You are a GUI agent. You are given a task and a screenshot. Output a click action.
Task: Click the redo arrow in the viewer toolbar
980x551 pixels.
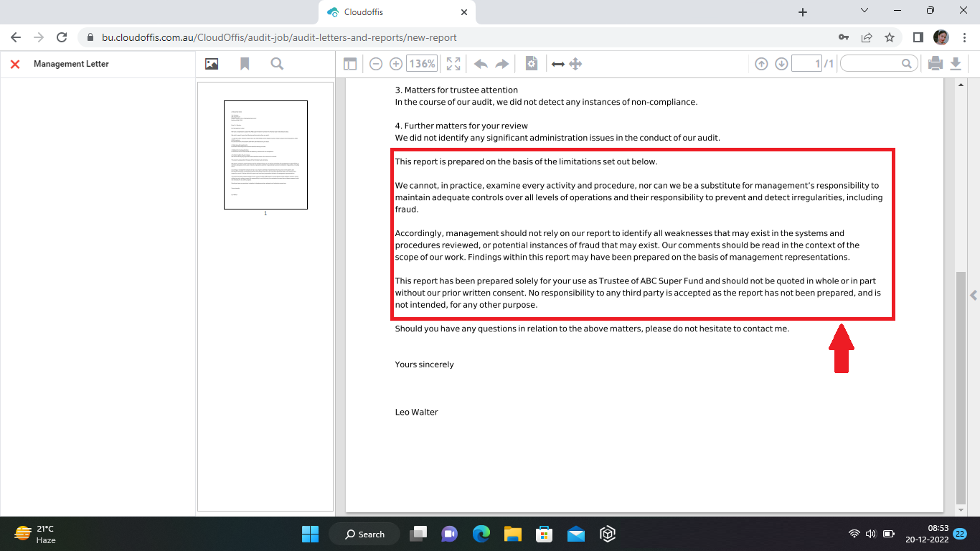(x=502, y=64)
